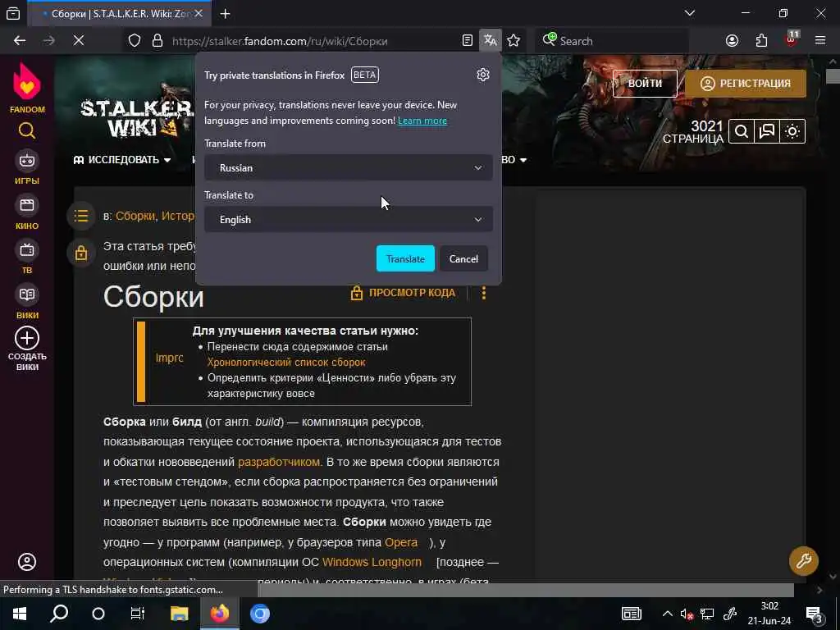Open wiki discussions icon
Viewport: 840px width, 630px height.
pos(767,131)
